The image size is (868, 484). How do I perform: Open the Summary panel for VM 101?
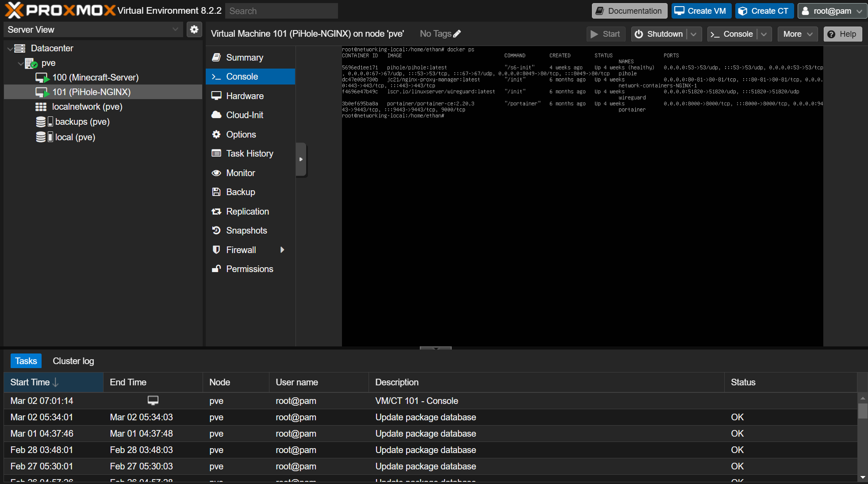click(244, 57)
